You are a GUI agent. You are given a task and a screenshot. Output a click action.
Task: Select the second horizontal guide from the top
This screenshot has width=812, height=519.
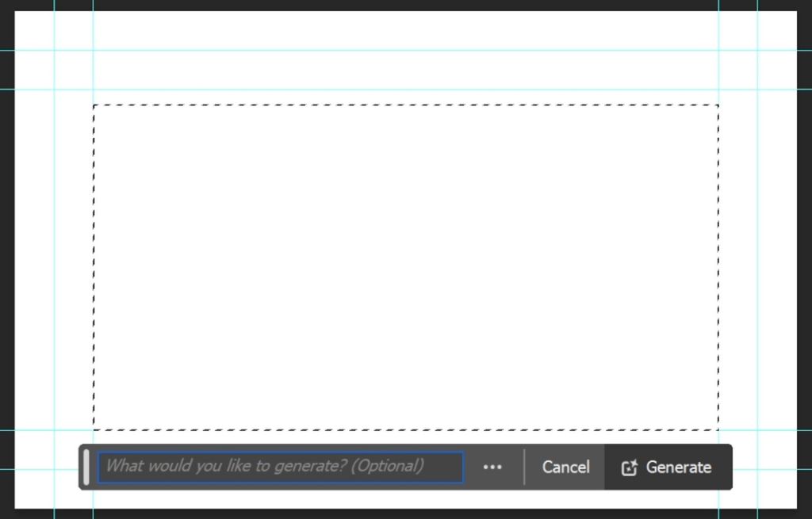pos(406,90)
